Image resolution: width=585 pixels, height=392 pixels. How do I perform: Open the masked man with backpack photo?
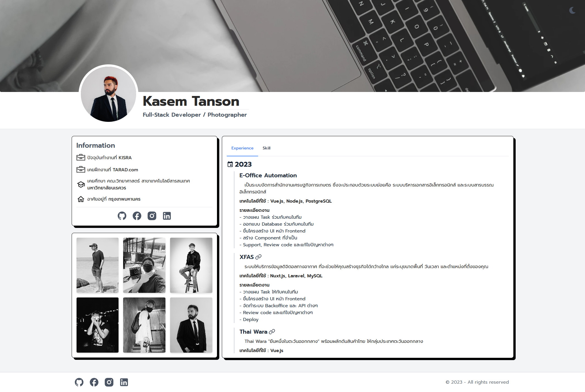[144, 325]
